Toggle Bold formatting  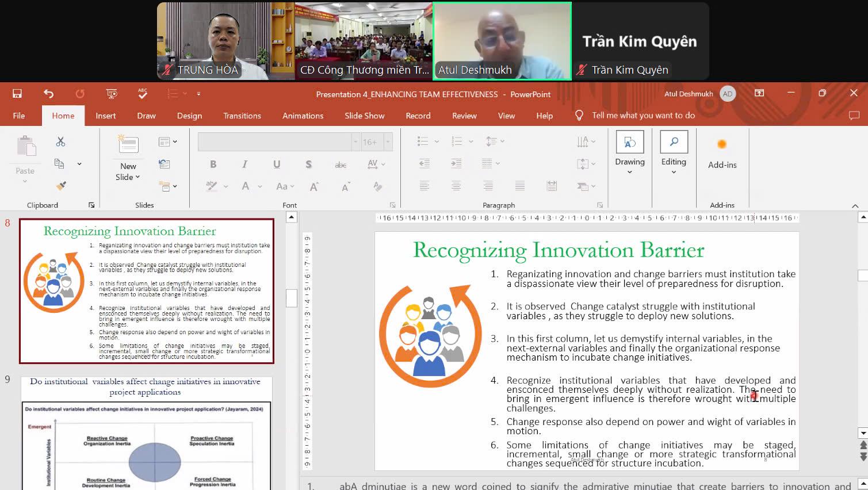point(213,164)
